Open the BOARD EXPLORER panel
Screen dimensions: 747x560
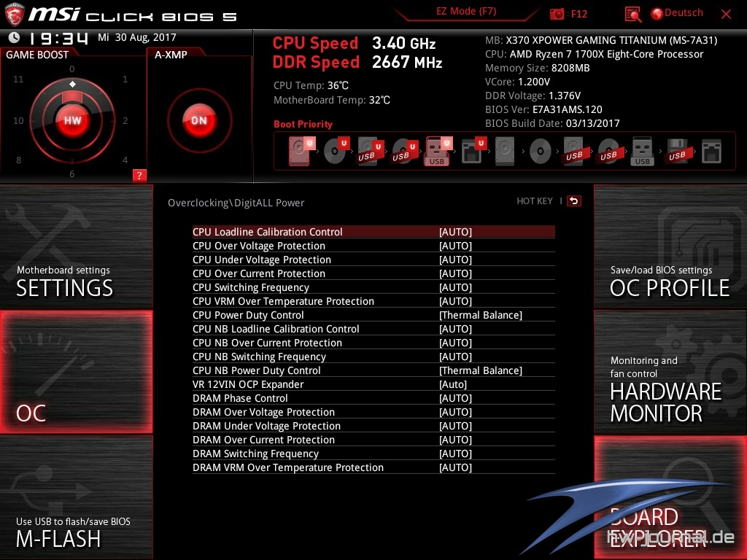pos(670,497)
